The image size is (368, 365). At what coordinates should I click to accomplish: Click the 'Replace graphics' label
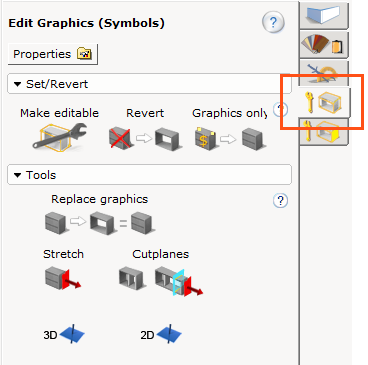pos(99,199)
